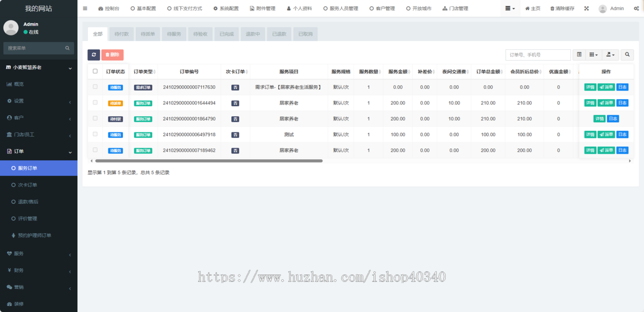Viewport: 644px width, 312px height.
Task: Open 控制台 dashboard menu item
Action: (x=109, y=9)
